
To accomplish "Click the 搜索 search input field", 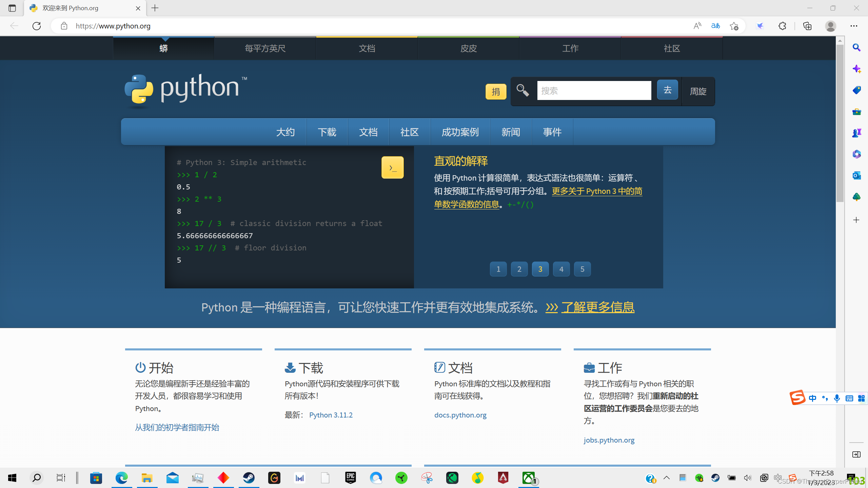I will tap(594, 90).
